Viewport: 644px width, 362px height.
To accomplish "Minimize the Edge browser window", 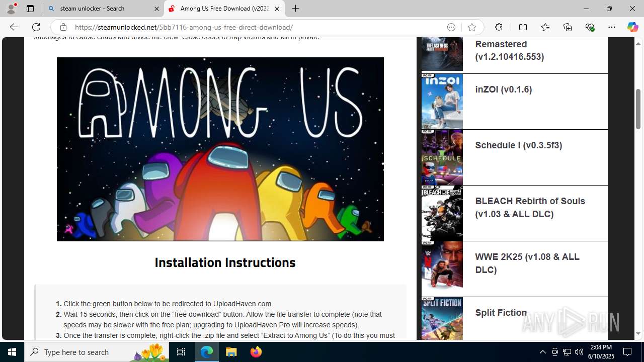I will click(x=586, y=9).
